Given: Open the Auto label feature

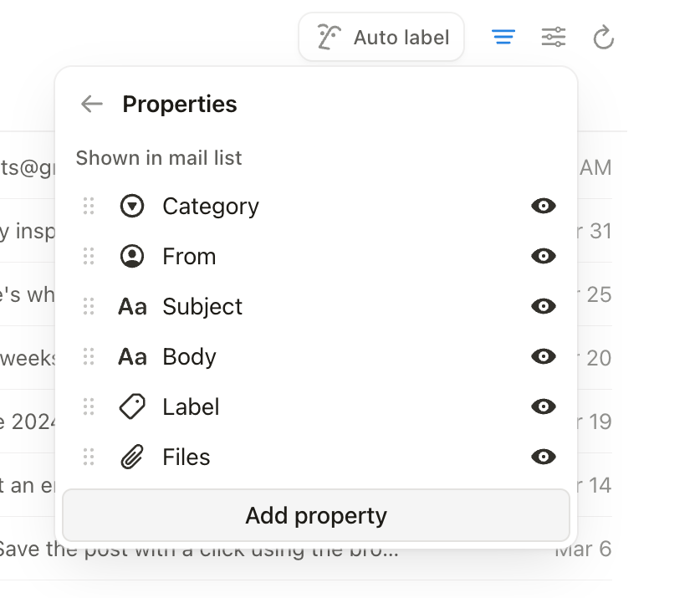Looking at the screenshot, I should pyautogui.click(x=381, y=37).
